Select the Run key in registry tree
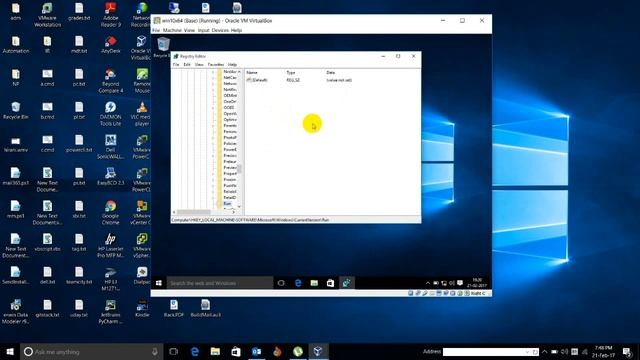The image size is (640, 360). click(227, 203)
